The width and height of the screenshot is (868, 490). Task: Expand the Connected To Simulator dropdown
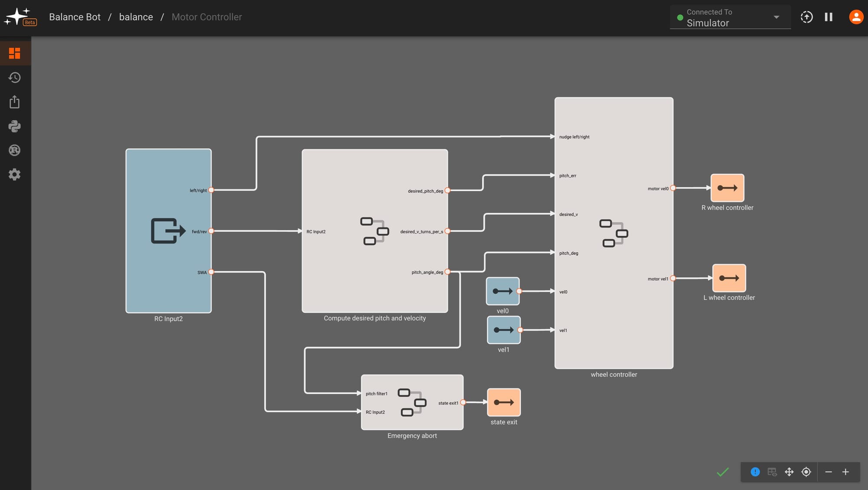click(776, 17)
